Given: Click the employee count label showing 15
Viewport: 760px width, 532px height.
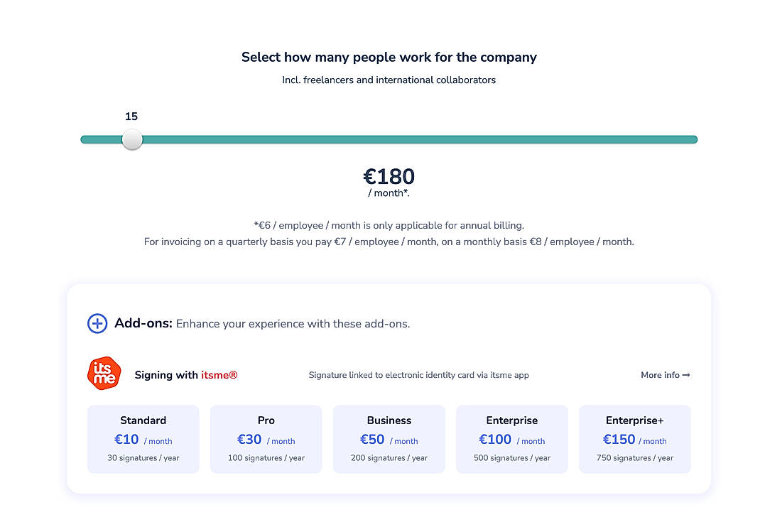Looking at the screenshot, I should pyautogui.click(x=131, y=116).
